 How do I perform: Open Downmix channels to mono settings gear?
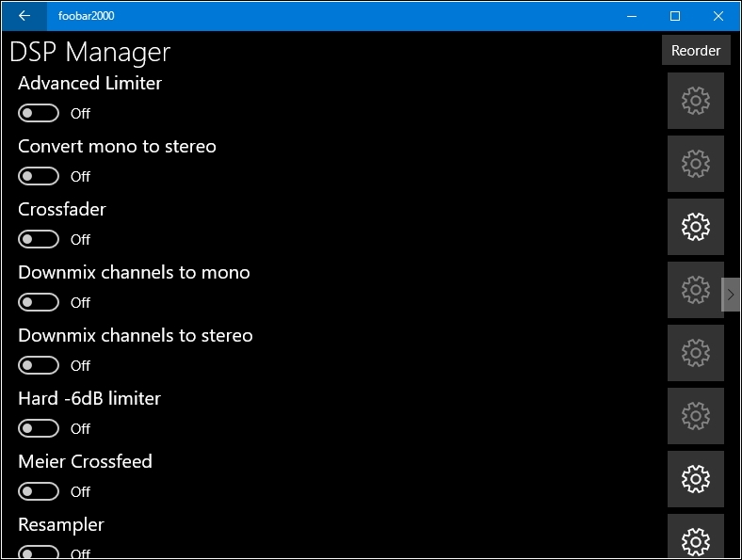(695, 290)
